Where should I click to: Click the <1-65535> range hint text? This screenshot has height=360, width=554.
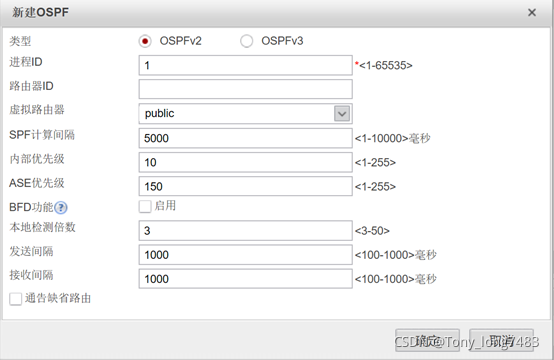pyautogui.click(x=386, y=65)
